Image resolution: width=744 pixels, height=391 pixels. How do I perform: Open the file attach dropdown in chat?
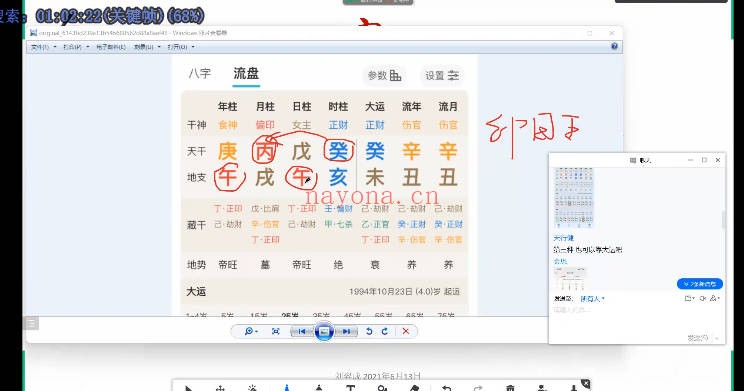pyautogui.click(x=689, y=298)
